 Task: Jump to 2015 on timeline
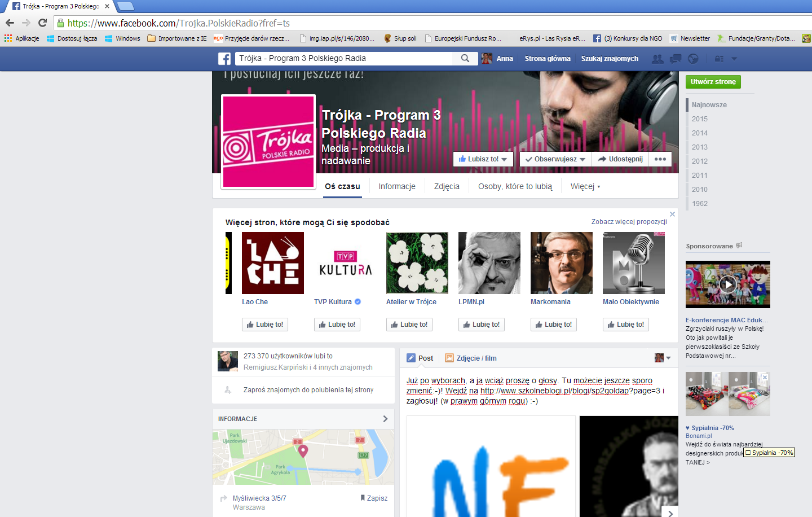click(x=700, y=119)
